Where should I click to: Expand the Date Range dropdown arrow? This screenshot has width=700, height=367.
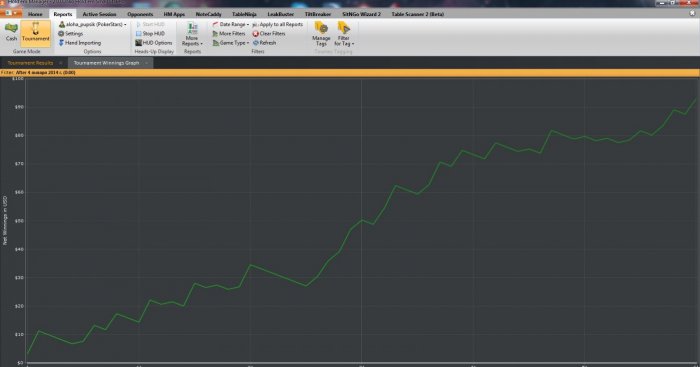pyautogui.click(x=248, y=25)
